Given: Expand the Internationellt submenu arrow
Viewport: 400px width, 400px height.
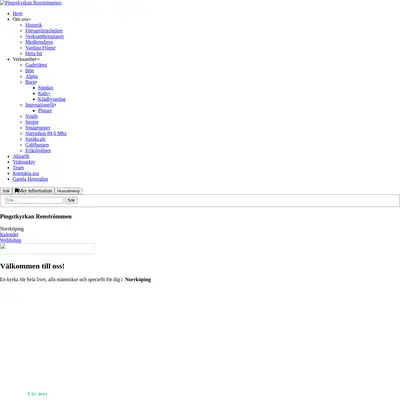Looking at the screenshot, I should pos(55,105).
